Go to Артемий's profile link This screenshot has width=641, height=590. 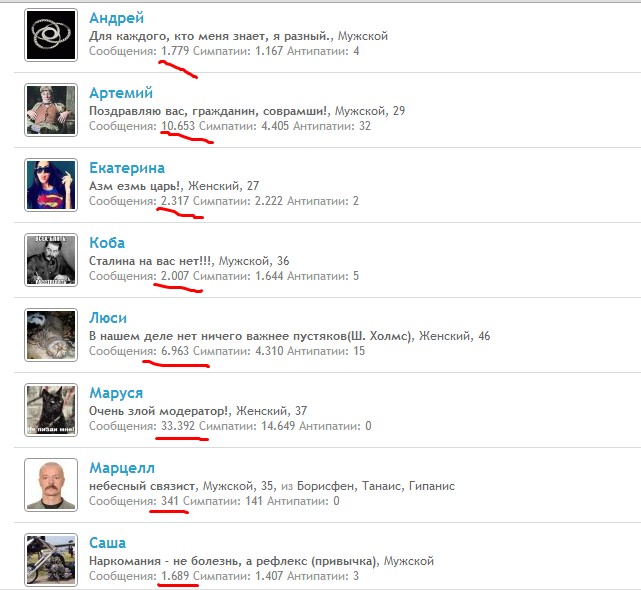[x=121, y=93]
